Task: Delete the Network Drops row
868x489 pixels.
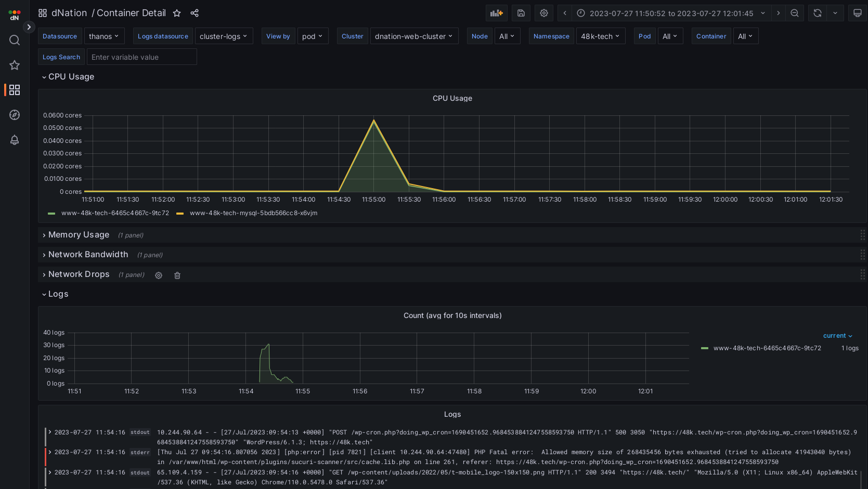Action: [177, 275]
